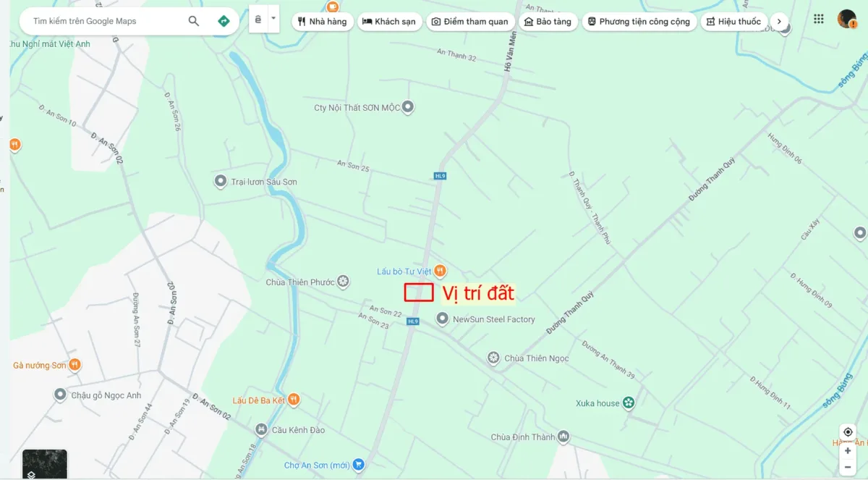Expand more categories with the right chevron

pyautogui.click(x=779, y=22)
